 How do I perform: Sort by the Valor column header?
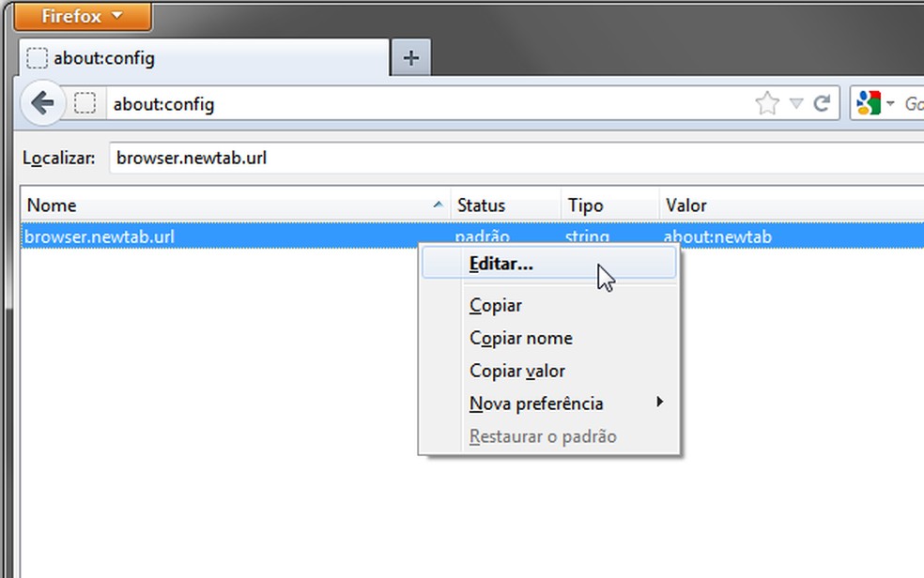click(792, 205)
